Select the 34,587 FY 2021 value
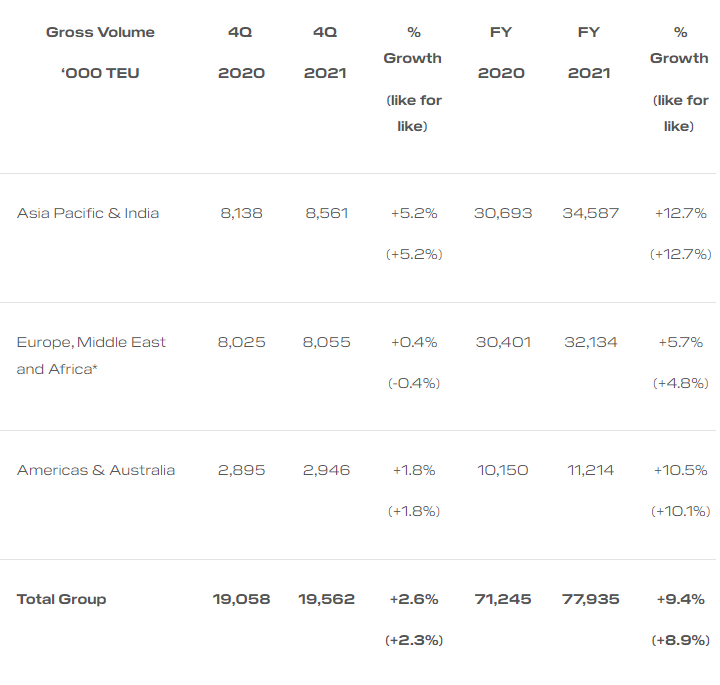 pyautogui.click(x=591, y=213)
